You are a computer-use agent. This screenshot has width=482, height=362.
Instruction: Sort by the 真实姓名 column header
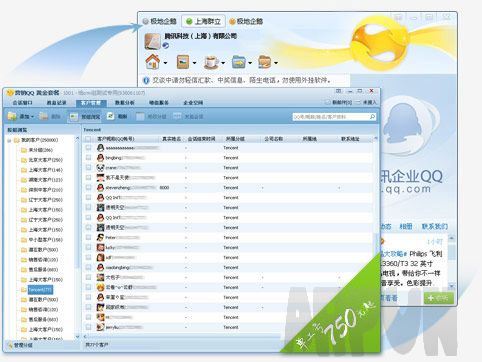point(171,139)
